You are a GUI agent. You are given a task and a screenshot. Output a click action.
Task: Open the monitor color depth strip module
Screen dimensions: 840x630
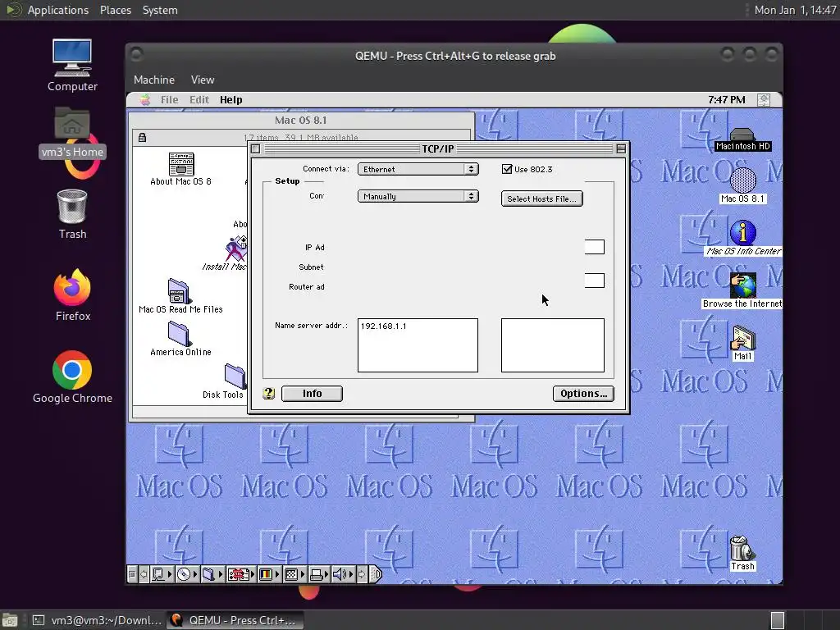268,574
